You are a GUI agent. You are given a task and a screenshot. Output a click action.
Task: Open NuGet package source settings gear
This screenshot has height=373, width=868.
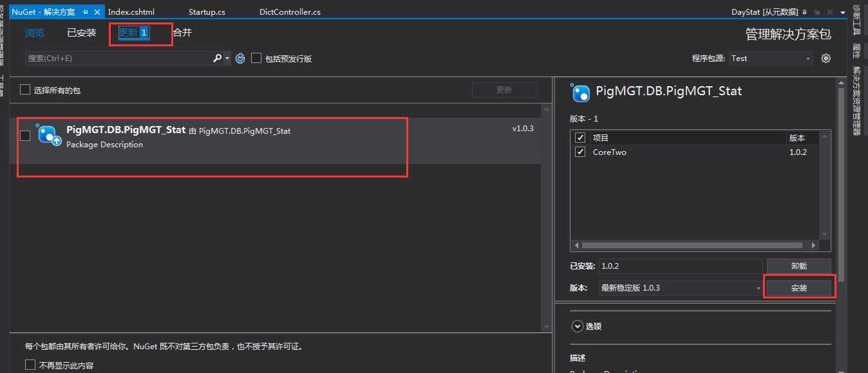point(826,58)
